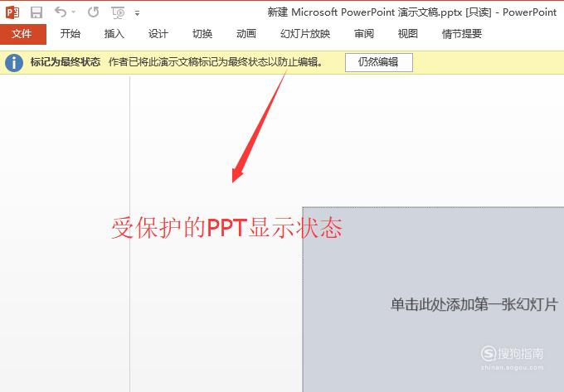Click the 仍然编辑 (Edit Anyway) button
Image resolution: width=564 pixels, height=392 pixels.
(x=379, y=62)
